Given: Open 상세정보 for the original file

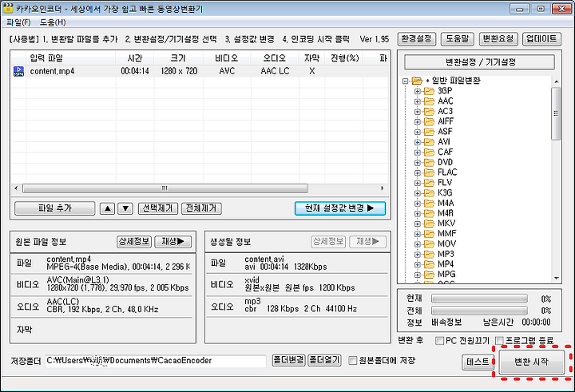Looking at the screenshot, I should pos(134,241).
